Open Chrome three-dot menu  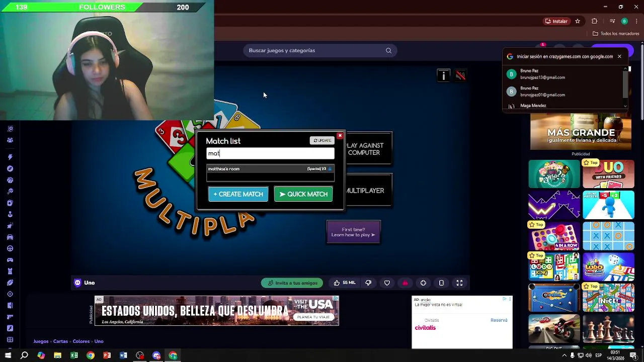[x=636, y=21]
